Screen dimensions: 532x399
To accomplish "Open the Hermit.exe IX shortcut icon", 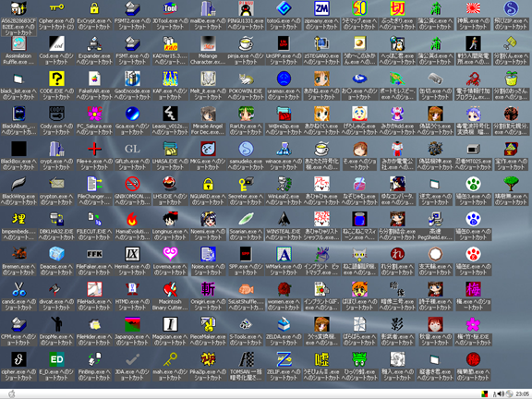I will [x=132, y=254].
